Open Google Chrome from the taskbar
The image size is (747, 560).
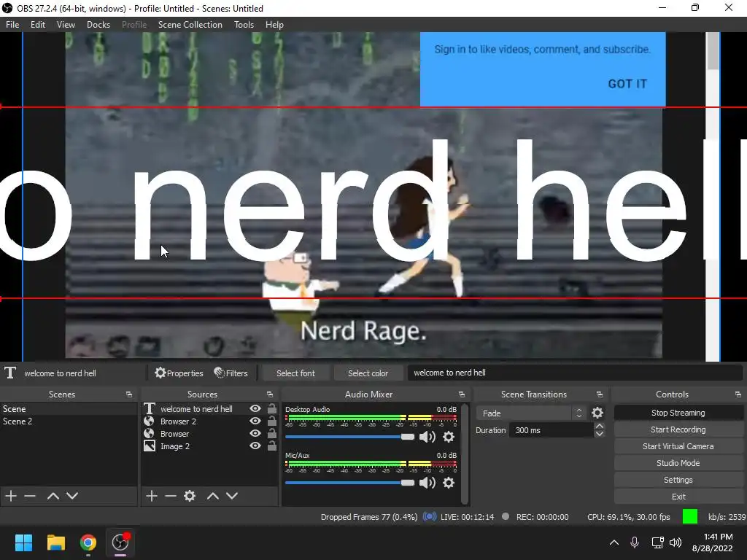(88, 542)
